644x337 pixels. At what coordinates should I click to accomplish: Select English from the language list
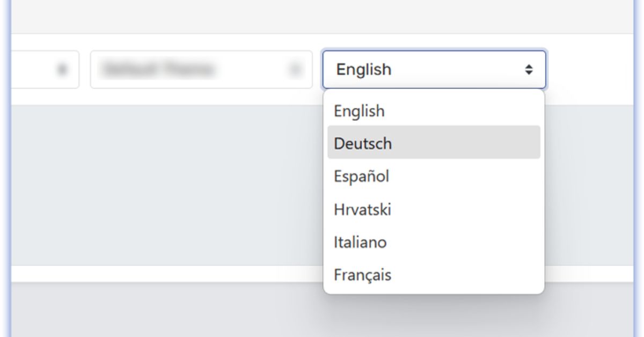pyautogui.click(x=358, y=111)
